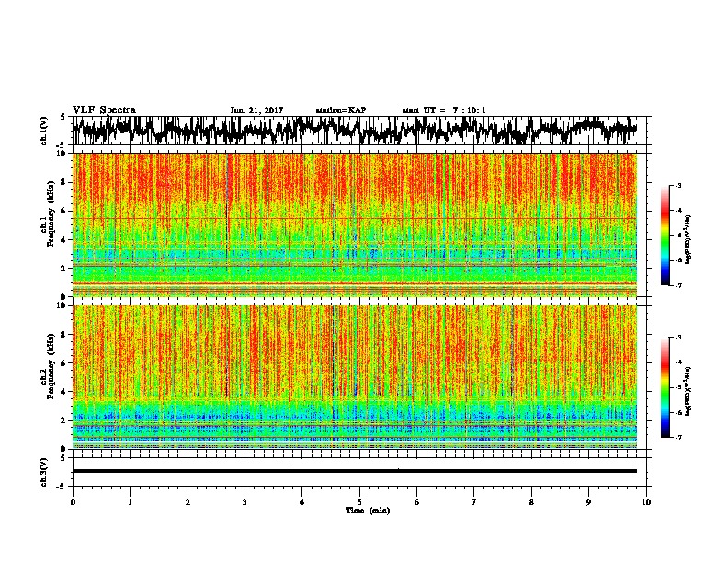The height and width of the screenshot is (563, 728).
Task: Click the ch.1 color bar log(PSD) label
Action: pyautogui.click(x=688, y=239)
